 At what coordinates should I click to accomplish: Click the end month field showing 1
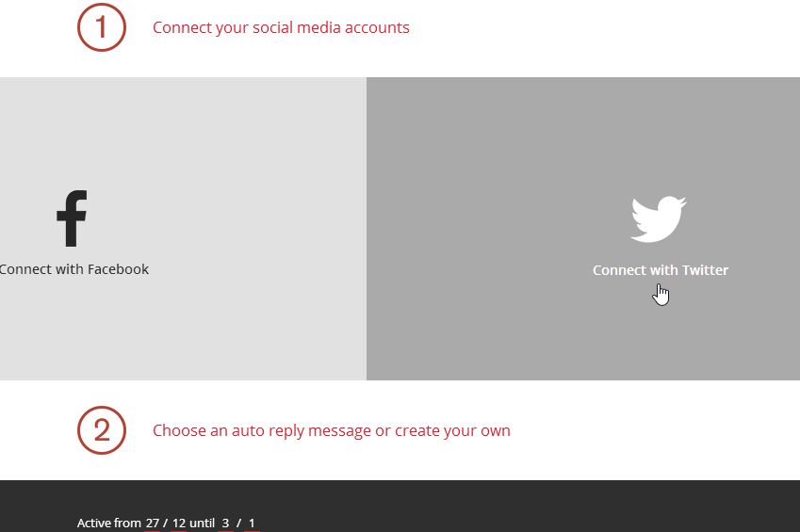tap(252, 524)
